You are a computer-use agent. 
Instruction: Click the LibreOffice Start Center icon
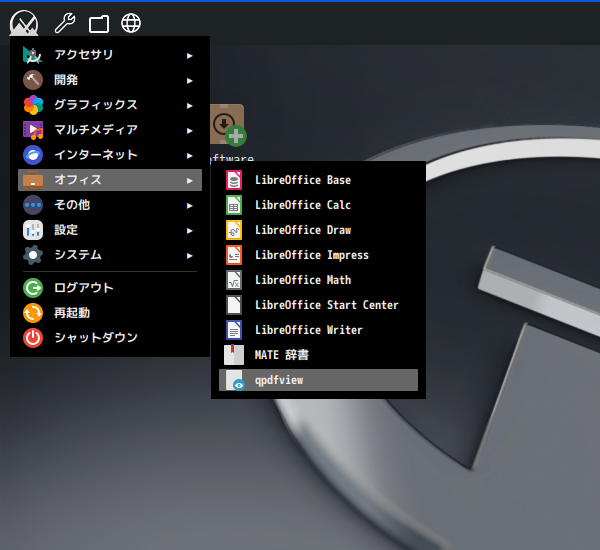point(234,305)
